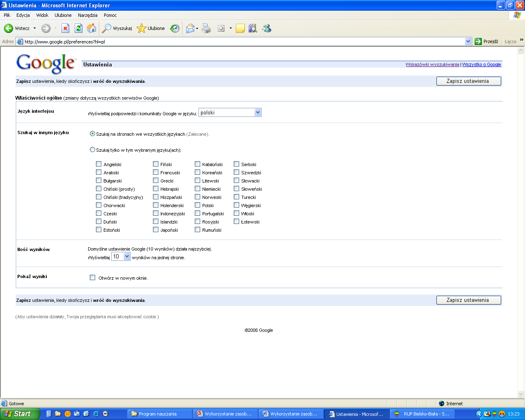Viewport: 525px width, 420px height.
Task: Click the top Zapisz ustawienia button
Action: [x=468, y=81]
